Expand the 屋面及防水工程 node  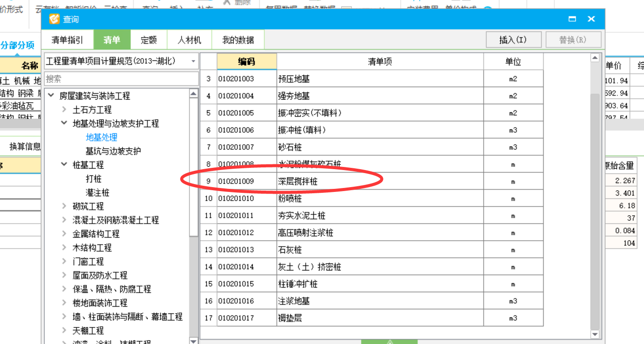pos(64,275)
